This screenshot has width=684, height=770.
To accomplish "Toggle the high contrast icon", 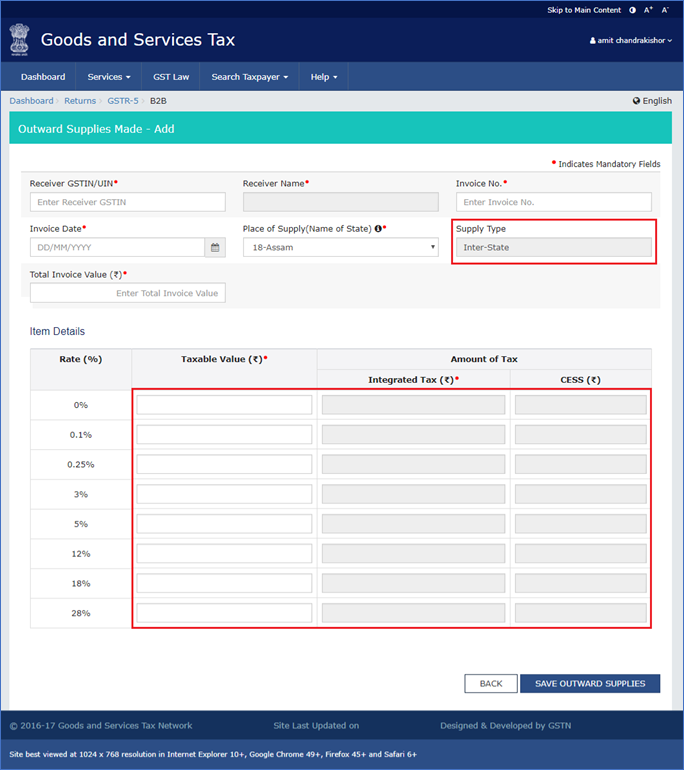I will (x=632, y=10).
